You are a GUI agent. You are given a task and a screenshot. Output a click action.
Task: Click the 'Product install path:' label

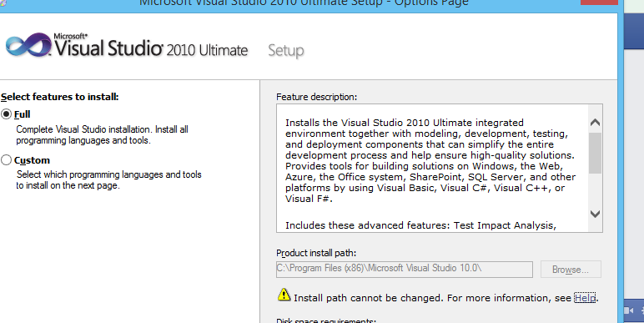(x=316, y=253)
